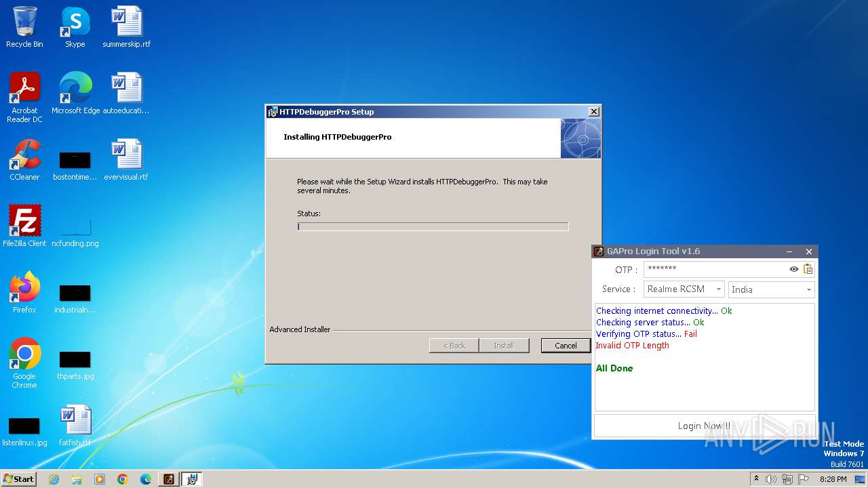This screenshot has width=868, height=488.
Task: Select the Firefox desktop shortcut
Action: pos(24,292)
